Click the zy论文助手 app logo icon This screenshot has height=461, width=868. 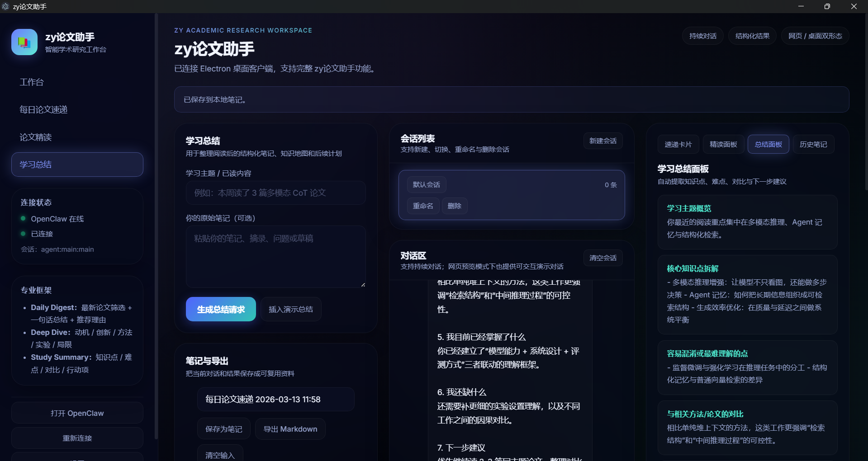(x=24, y=42)
